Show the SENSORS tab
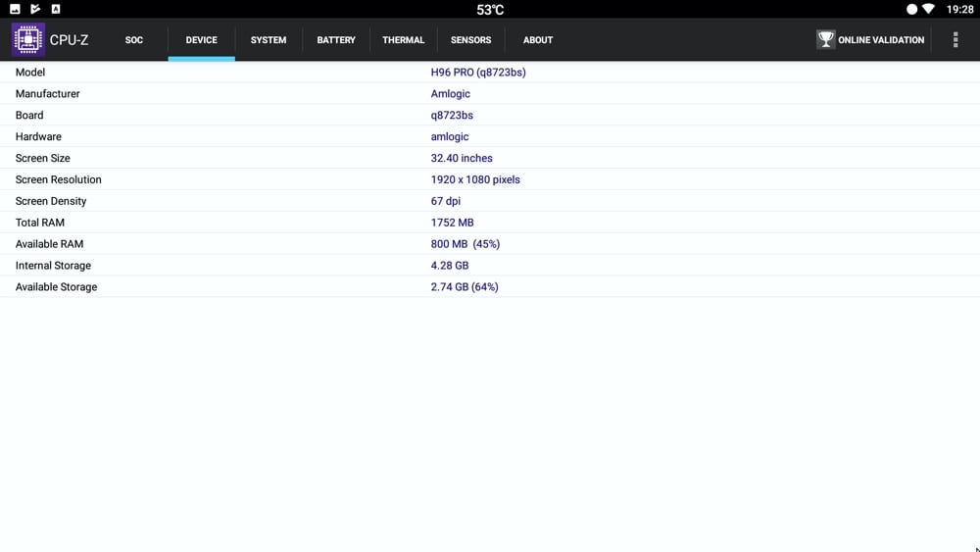Image resolution: width=980 pixels, height=552 pixels. click(471, 40)
